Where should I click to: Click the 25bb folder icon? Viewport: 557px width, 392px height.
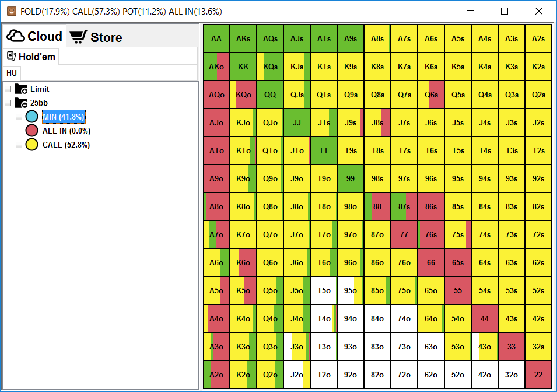point(21,103)
